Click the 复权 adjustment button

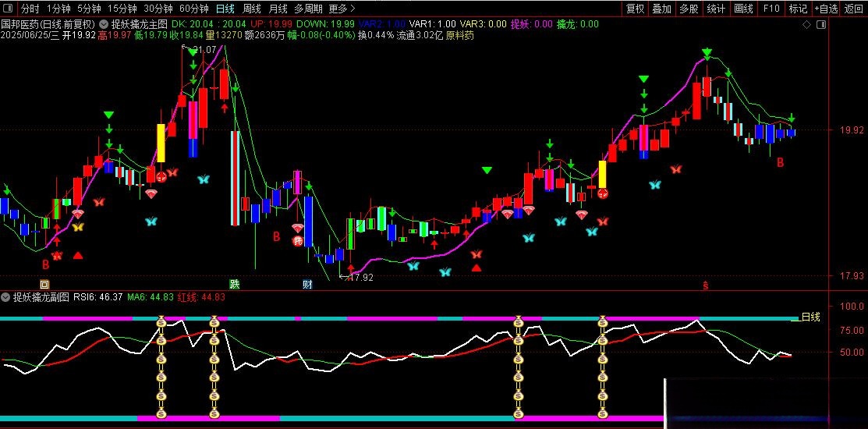[x=636, y=9]
